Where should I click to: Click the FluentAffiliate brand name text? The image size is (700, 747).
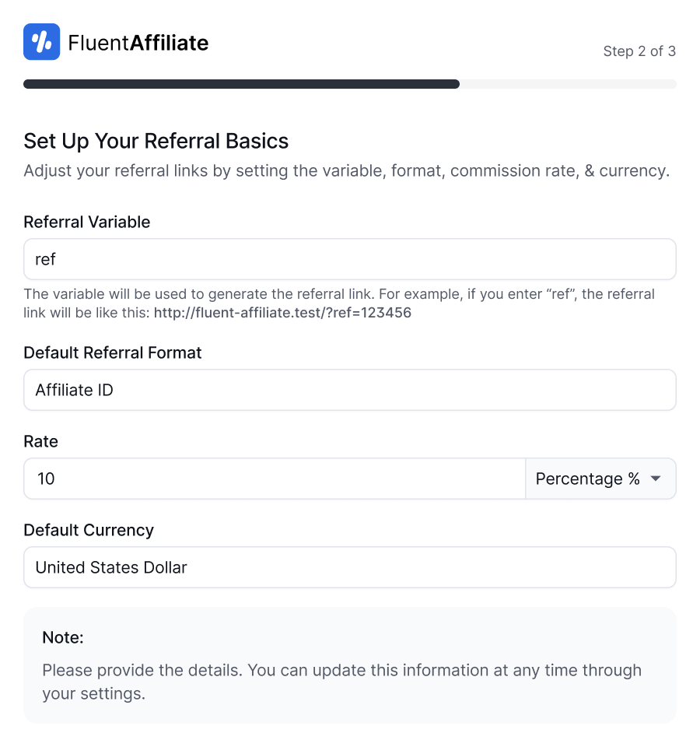[138, 43]
